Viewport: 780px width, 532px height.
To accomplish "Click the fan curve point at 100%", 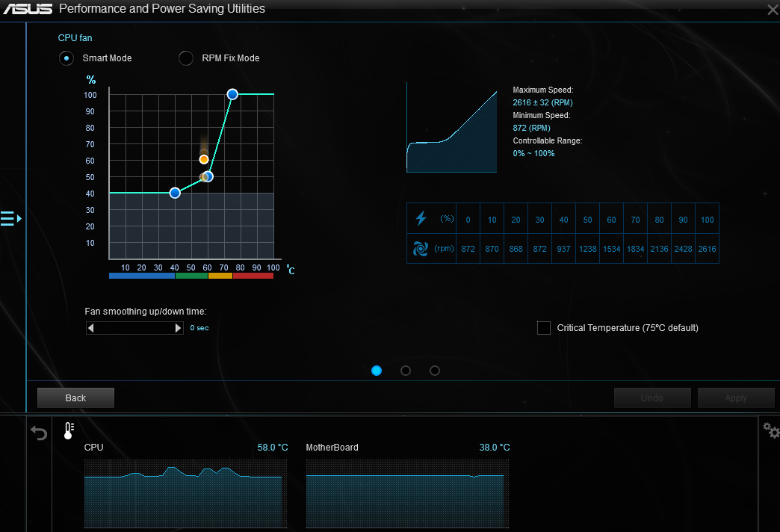I will coord(232,94).
